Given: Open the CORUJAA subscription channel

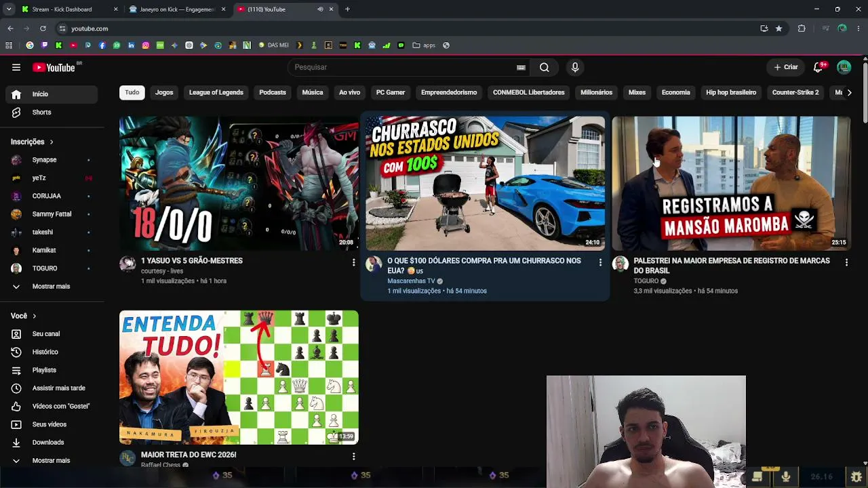Looking at the screenshot, I should [x=52, y=196].
